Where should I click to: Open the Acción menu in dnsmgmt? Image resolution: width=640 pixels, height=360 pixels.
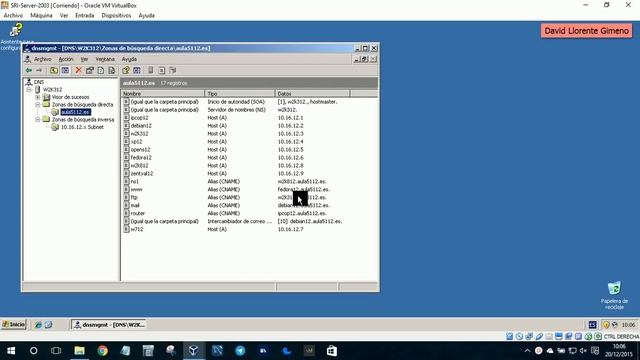[x=66, y=59]
